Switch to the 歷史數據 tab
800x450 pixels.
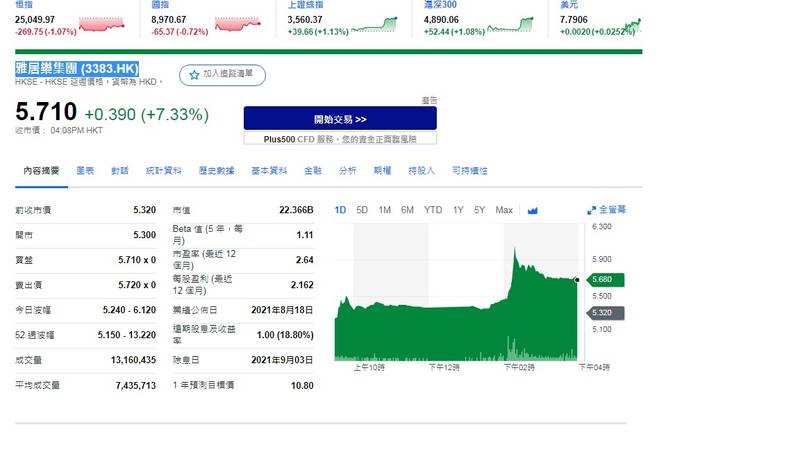click(x=216, y=171)
